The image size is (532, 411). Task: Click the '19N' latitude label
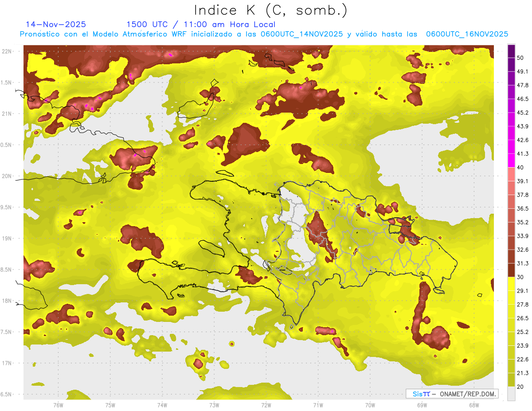[x=6, y=239]
